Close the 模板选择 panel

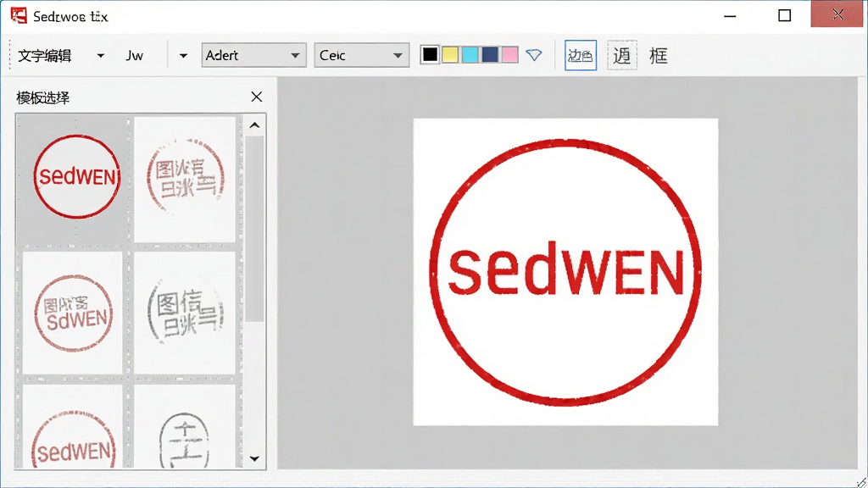click(x=256, y=97)
